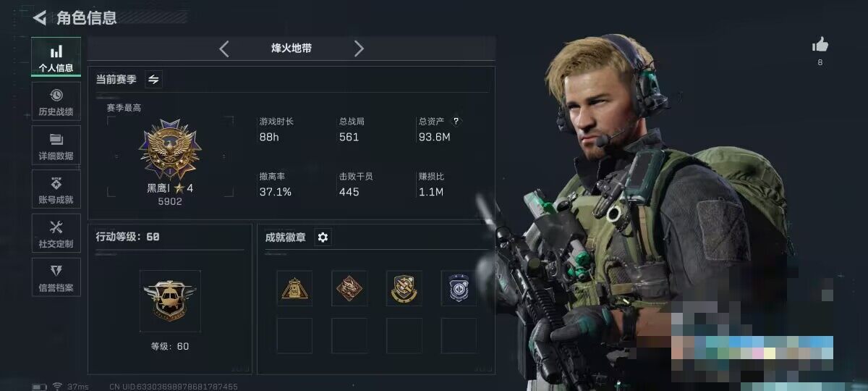This screenshot has width=868, height=391.
Task: Switch to the 详细数据 tab
Action: [x=56, y=146]
